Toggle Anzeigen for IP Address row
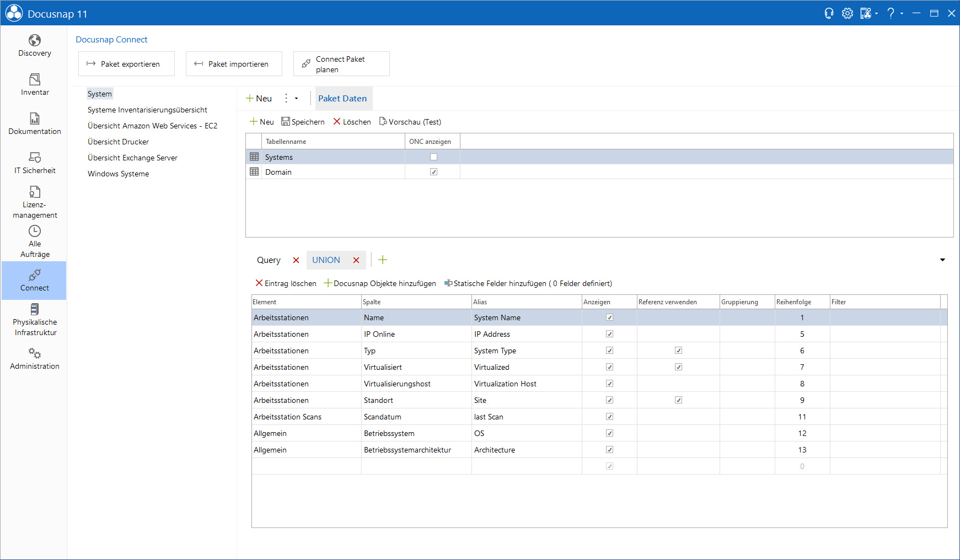 (x=609, y=334)
